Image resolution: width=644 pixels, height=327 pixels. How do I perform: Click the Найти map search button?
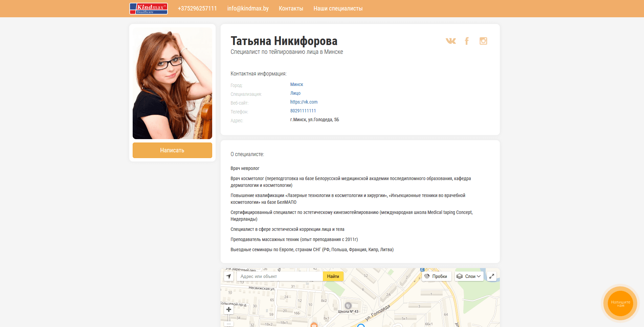(x=333, y=276)
